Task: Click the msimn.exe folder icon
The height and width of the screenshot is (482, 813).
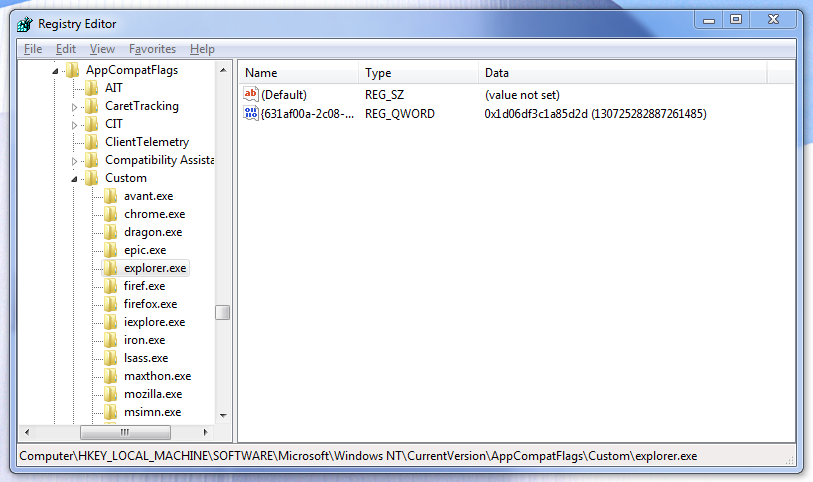Action: [110, 412]
